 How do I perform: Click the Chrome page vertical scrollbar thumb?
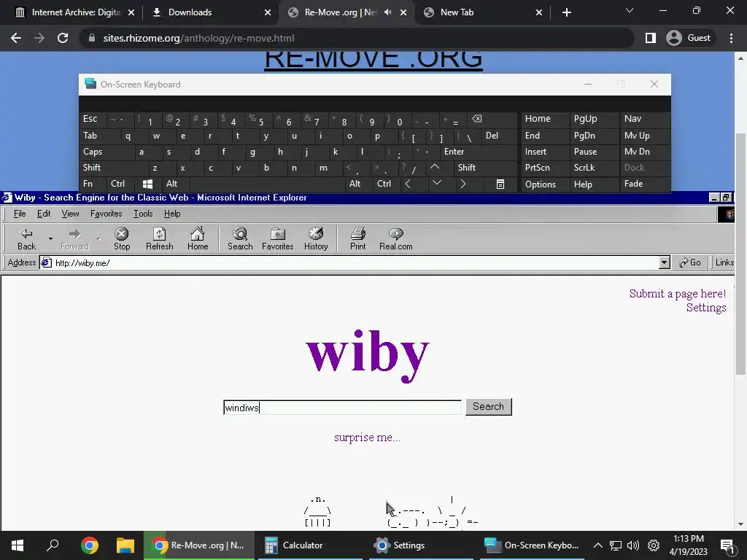(x=740, y=252)
